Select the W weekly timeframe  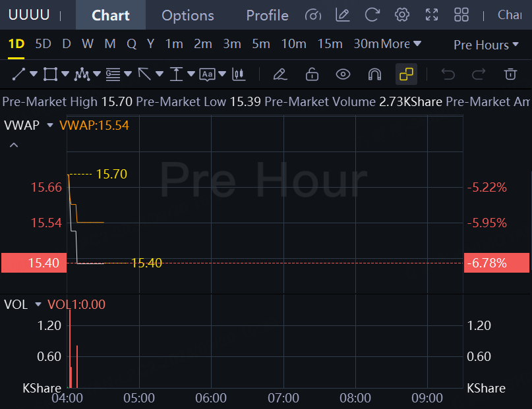88,44
